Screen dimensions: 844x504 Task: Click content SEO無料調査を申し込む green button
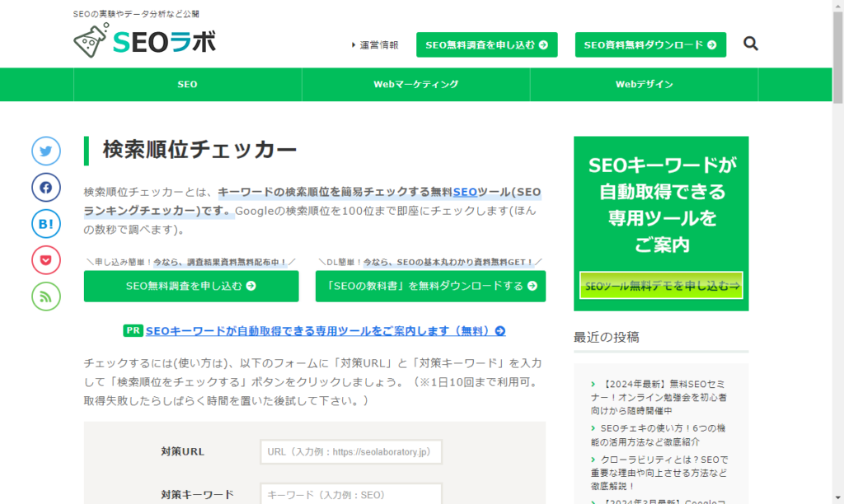[191, 286]
